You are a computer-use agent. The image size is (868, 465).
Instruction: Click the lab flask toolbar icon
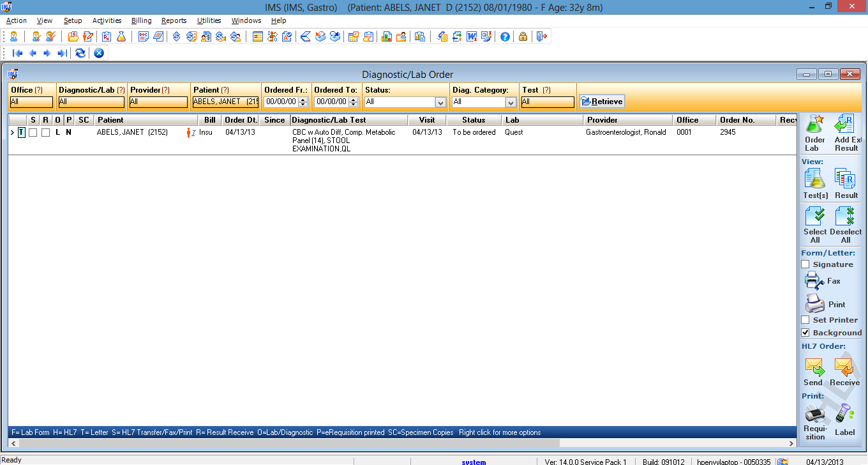121,36
